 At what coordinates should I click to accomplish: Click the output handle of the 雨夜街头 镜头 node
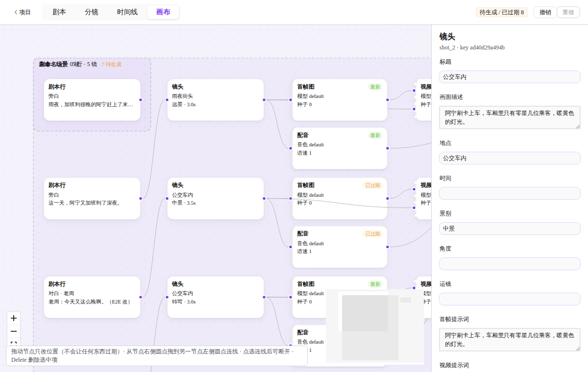tap(264, 100)
